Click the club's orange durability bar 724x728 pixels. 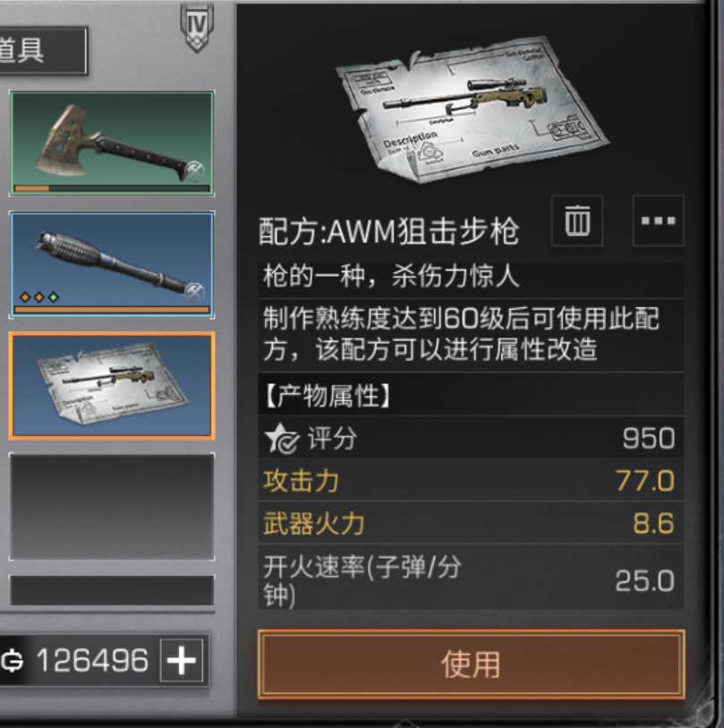pyautogui.click(x=112, y=309)
